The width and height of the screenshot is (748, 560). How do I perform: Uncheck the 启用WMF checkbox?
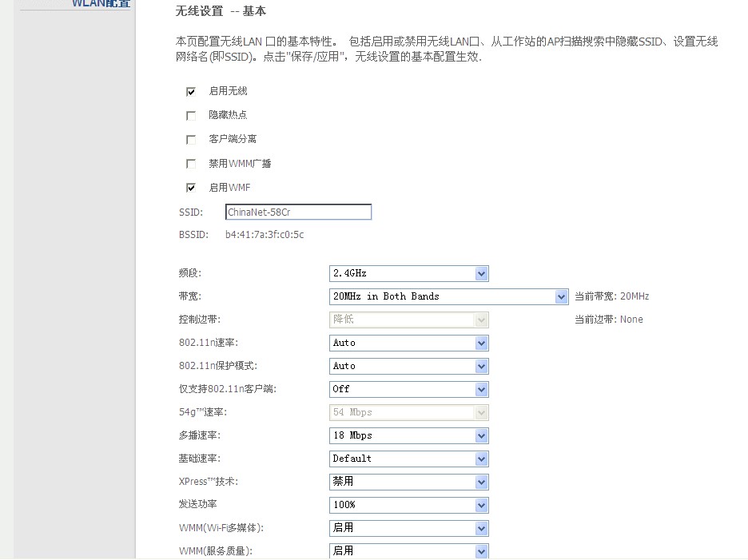[191, 188]
